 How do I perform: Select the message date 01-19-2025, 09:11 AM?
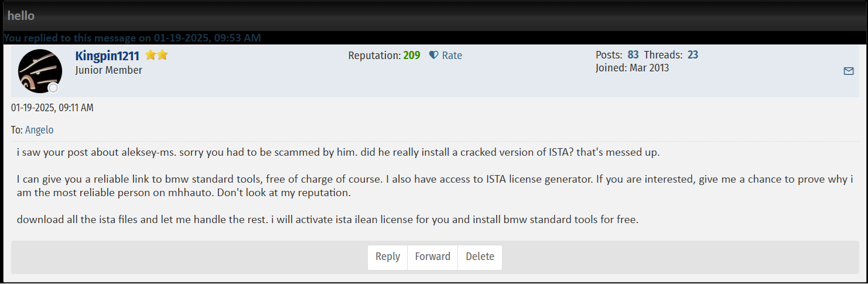coord(52,108)
